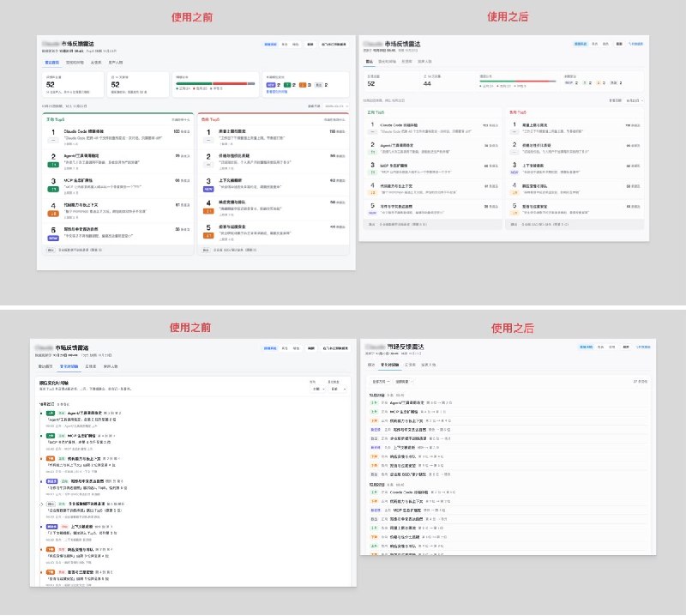686x616 pixels.
Task: Click purple NEW badge beside rank 3 in upper 使用之前 负向 Top5
Action: (x=208, y=189)
